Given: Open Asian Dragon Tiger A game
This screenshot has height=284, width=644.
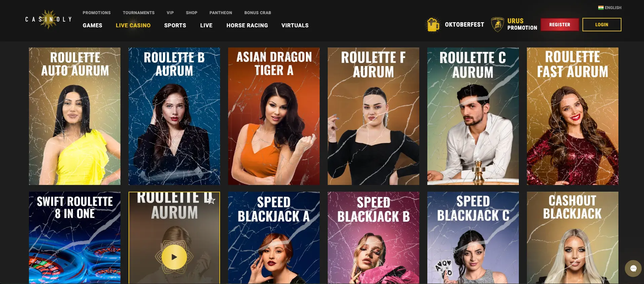Looking at the screenshot, I should (274, 116).
